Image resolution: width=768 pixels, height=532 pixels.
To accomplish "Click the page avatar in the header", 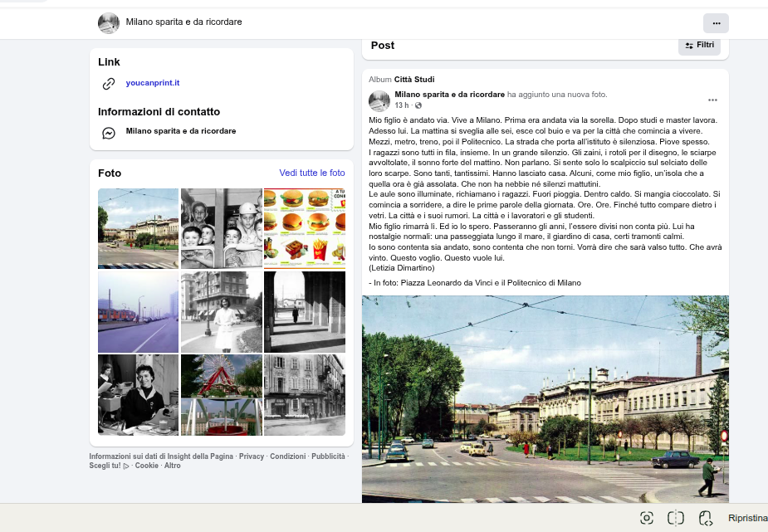I will pyautogui.click(x=109, y=22).
